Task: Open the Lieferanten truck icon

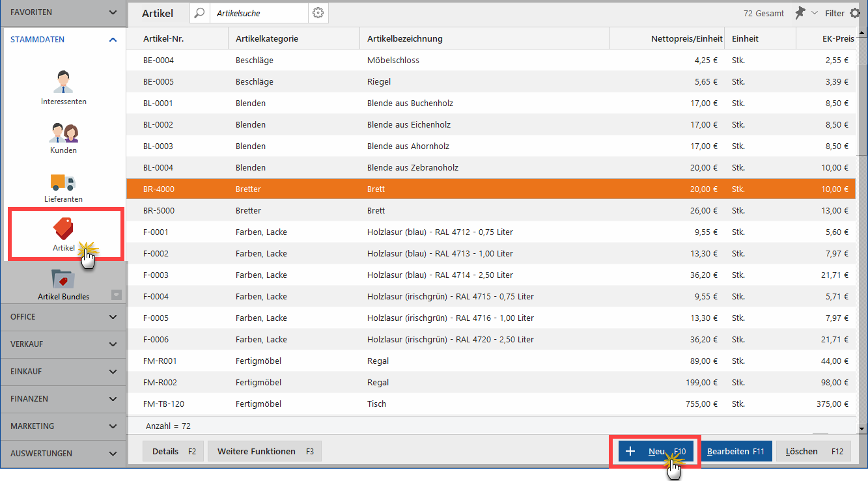Action: [63, 187]
